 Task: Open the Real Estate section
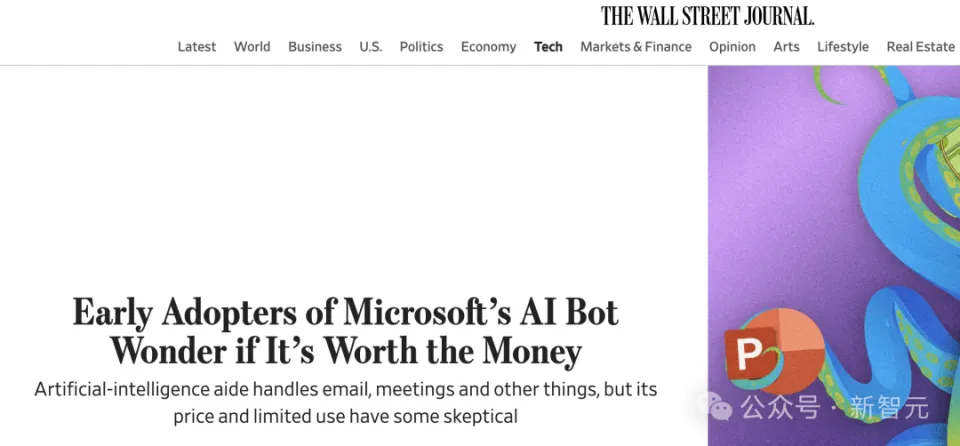pyautogui.click(x=920, y=47)
